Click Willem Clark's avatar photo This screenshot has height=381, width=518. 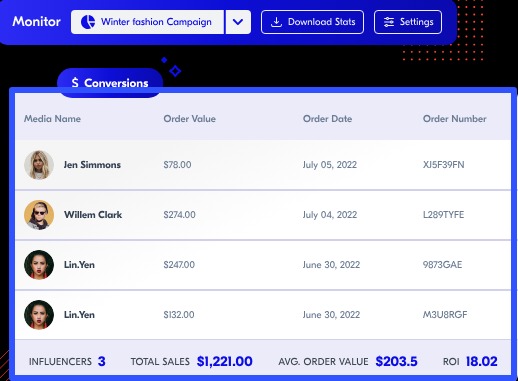[x=39, y=215]
